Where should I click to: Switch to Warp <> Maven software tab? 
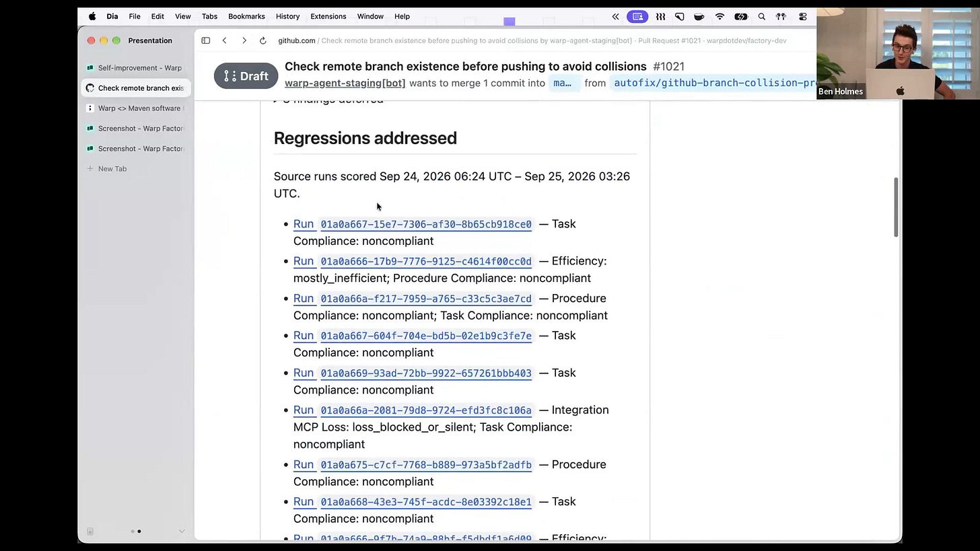point(137,108)
